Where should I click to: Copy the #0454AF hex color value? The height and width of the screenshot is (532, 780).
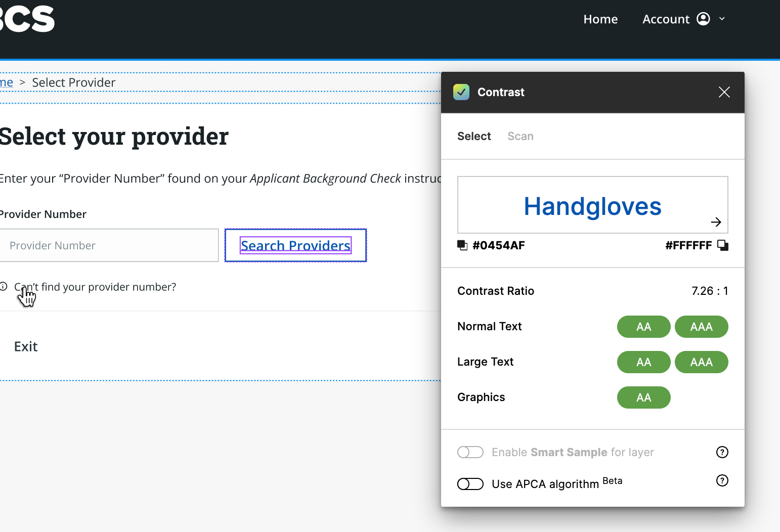(462, 245)
